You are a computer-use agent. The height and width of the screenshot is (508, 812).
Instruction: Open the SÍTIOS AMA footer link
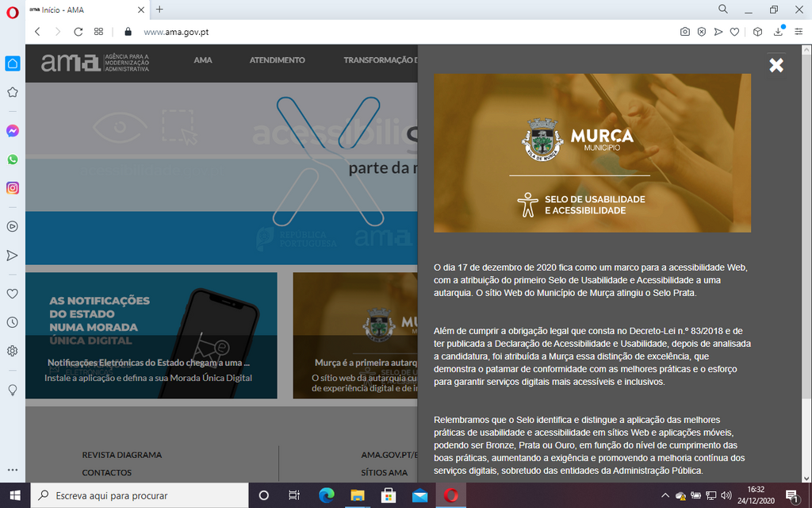[x=385, y=473]
